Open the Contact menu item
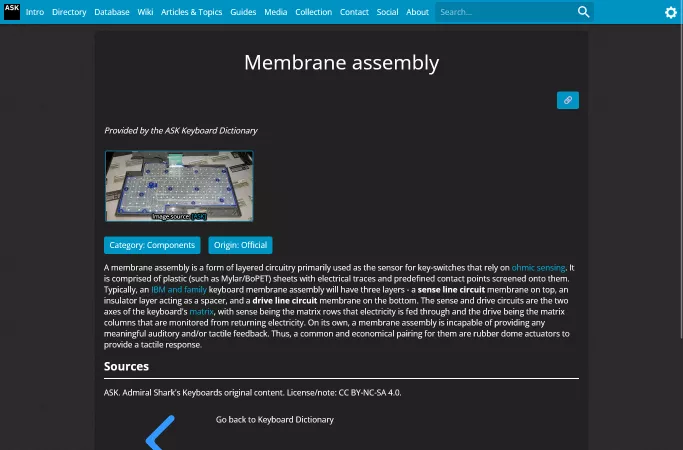This screenshot has width=683, height=450. tap(354, 12)
